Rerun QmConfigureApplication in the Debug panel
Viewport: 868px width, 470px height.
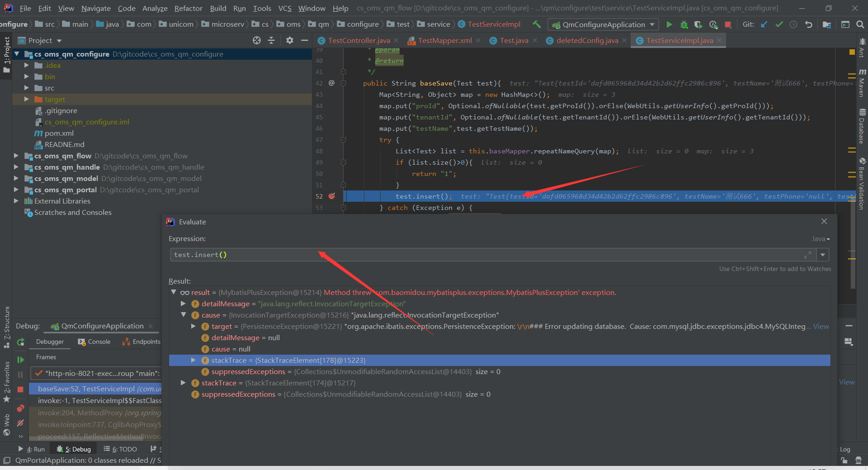coord(20,342)
